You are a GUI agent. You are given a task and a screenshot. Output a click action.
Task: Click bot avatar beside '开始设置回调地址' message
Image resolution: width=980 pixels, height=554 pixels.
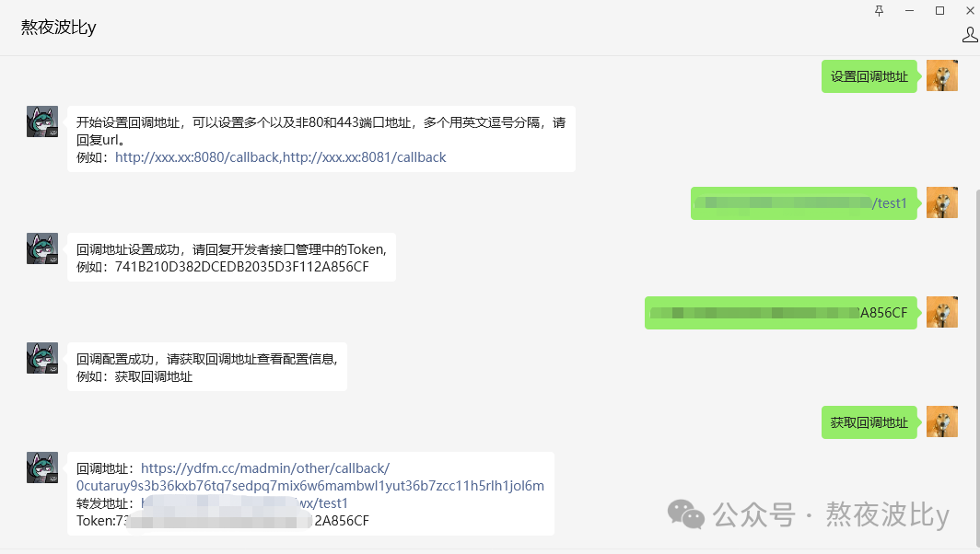[x=42, y=121]
